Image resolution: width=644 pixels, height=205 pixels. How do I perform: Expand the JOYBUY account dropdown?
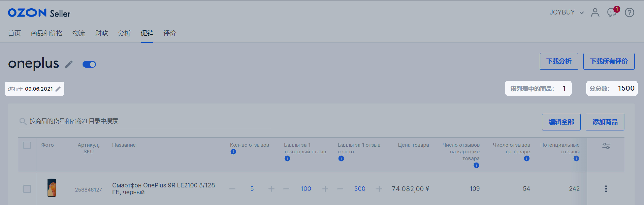[x=567, y=12]
